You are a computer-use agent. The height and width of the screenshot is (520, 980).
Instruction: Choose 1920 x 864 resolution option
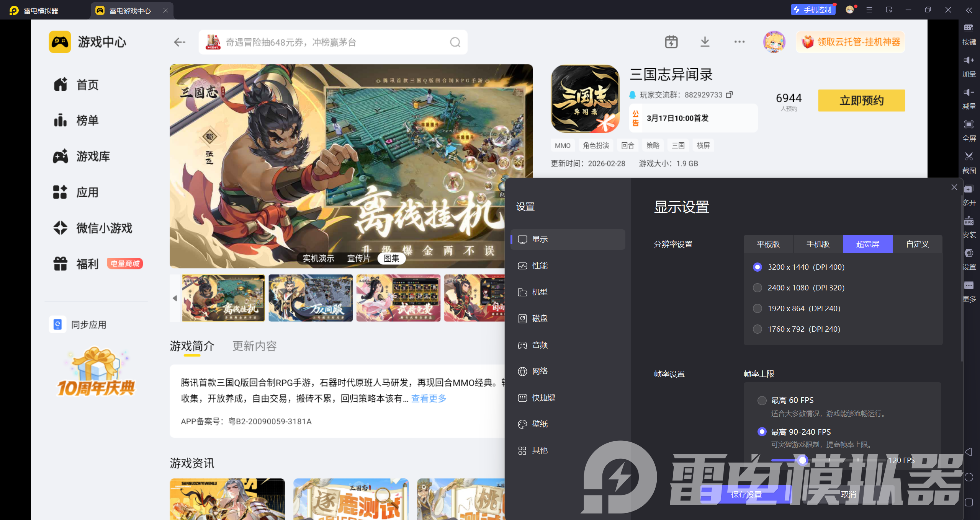(757, 308)
